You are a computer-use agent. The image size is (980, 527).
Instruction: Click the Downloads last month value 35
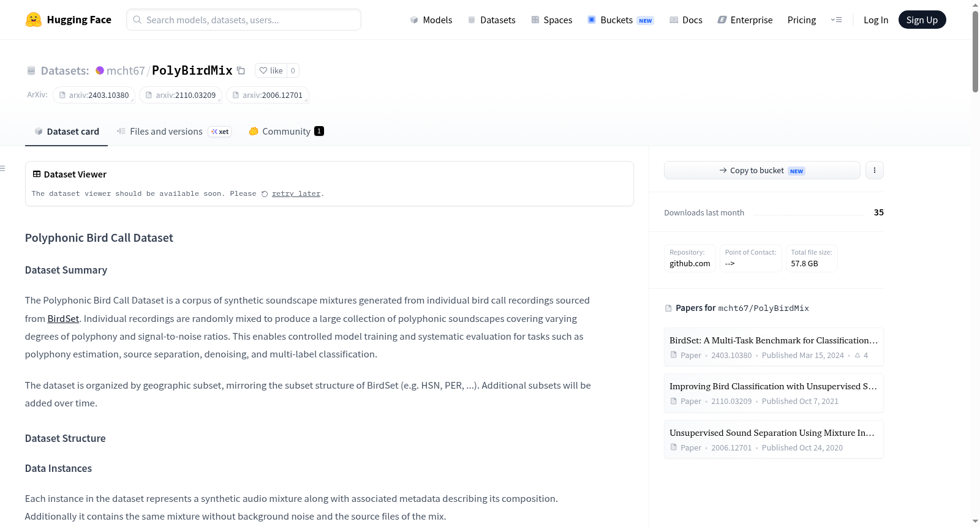click(x=878, y=212)
